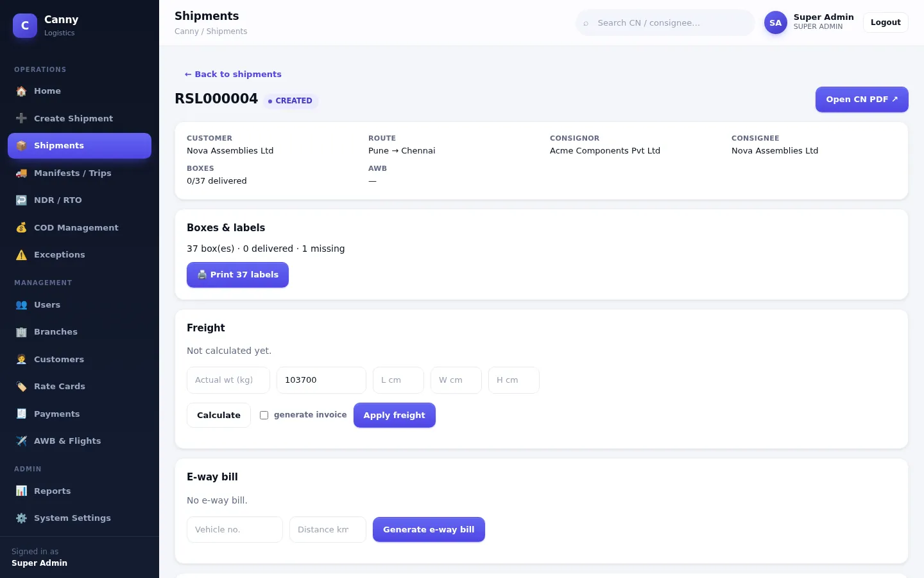Focus the Search CN / consignee box

pyautogui.click(x=665, y=22)
